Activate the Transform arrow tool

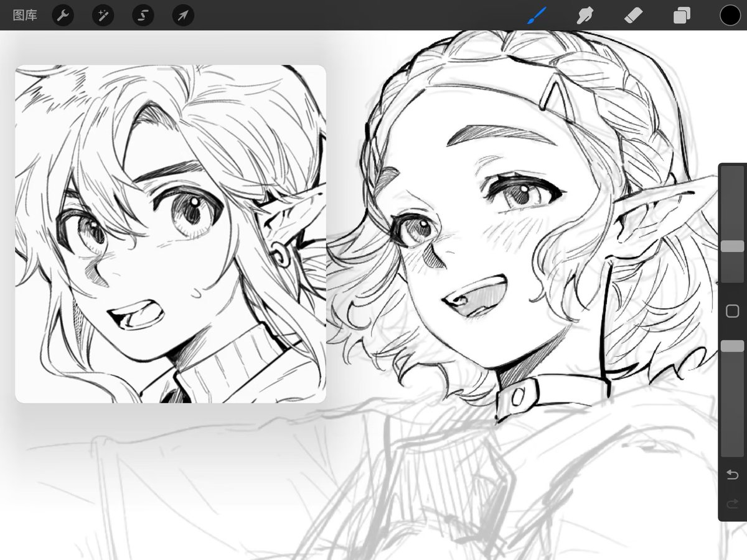pyautogui.click(x=183, y=15)
